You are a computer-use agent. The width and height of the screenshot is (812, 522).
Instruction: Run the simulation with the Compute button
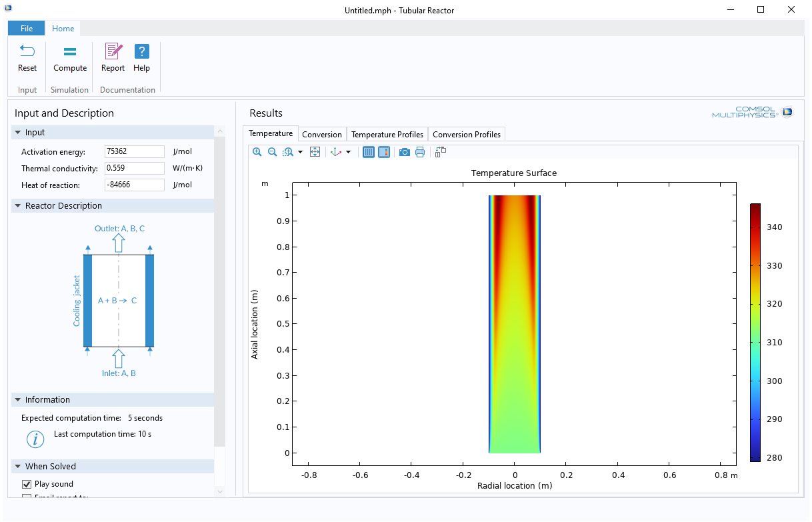click(70, 52)
